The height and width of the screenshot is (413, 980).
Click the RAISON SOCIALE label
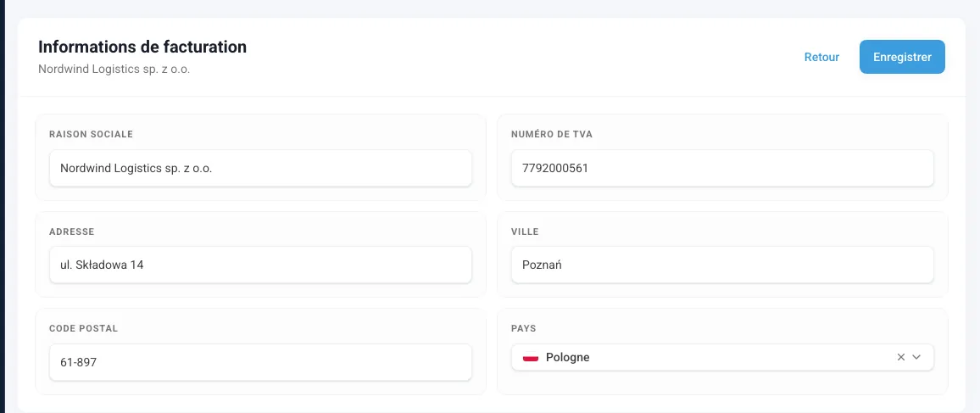92,134
